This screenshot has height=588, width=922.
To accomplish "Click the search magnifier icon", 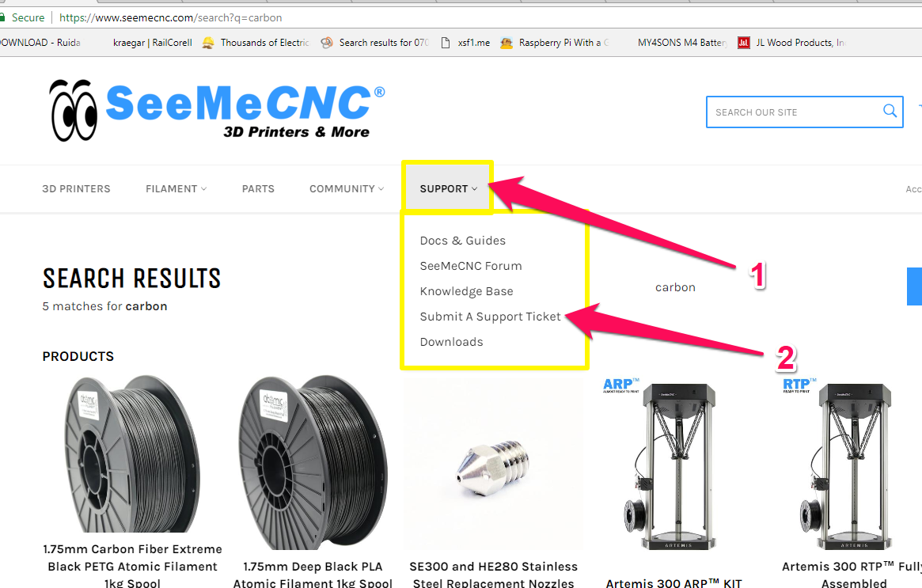I will point(890,111).
